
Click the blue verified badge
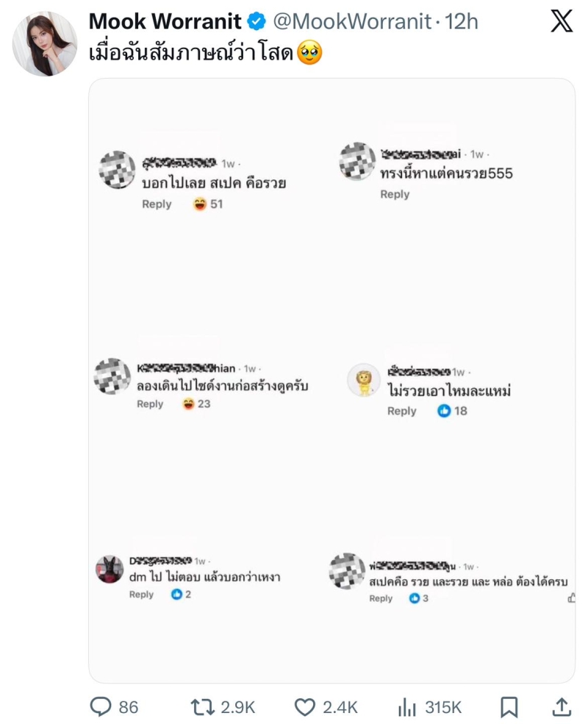(256, 22)
